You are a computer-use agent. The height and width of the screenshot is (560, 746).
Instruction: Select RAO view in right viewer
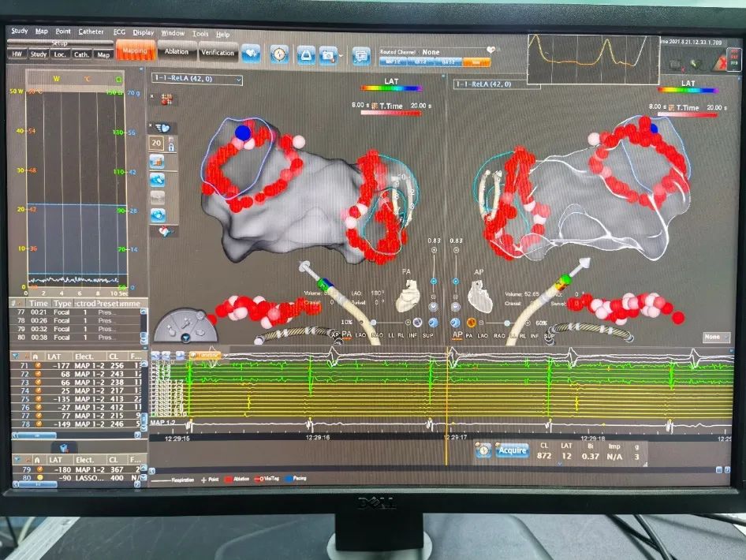499,335
